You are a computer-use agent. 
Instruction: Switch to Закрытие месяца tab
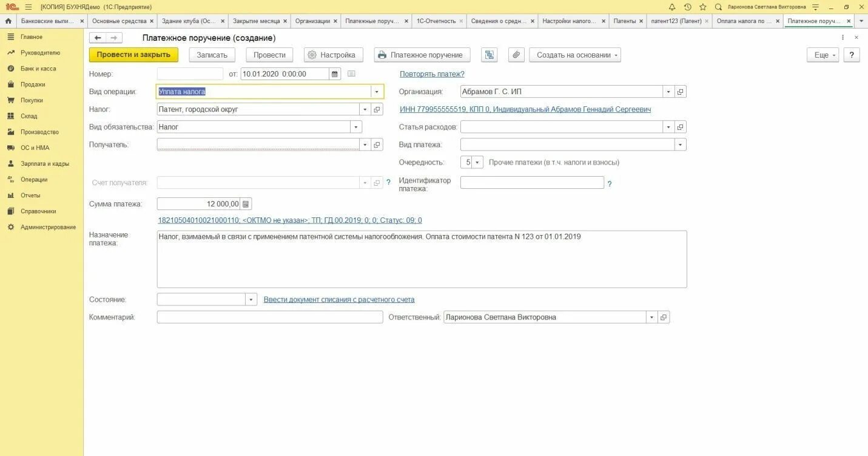256,21
